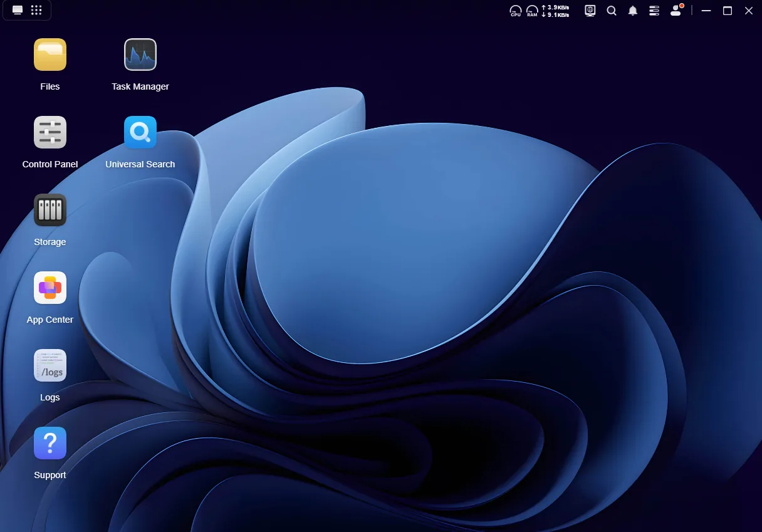Start the Universal Search app
Image resolution: width=762 pixels, height=532 pixels.
click(140, 133)
